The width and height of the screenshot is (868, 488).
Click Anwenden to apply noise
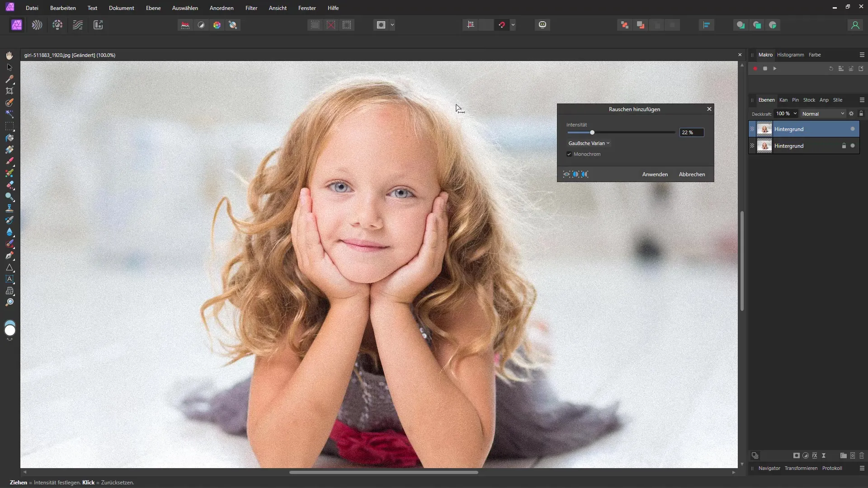655,174
